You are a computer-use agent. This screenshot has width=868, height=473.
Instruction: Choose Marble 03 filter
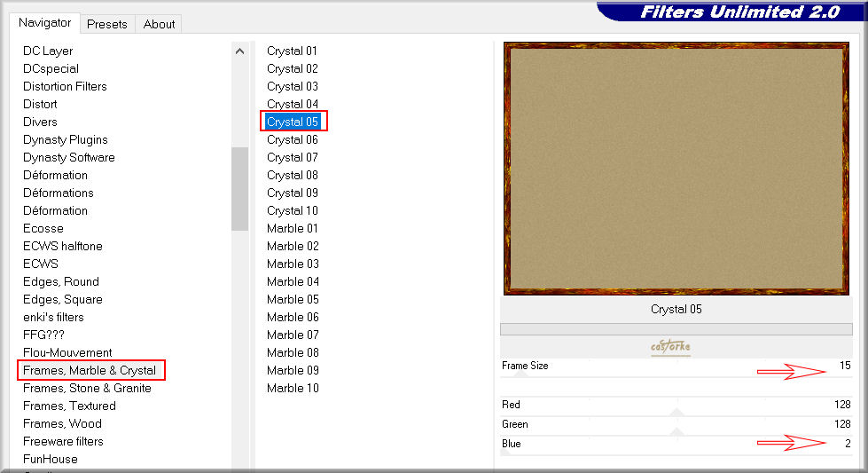[x=293, y=264]
